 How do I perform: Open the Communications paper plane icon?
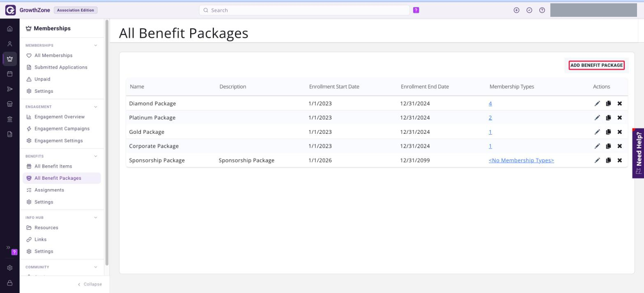(x=10, y=89)
